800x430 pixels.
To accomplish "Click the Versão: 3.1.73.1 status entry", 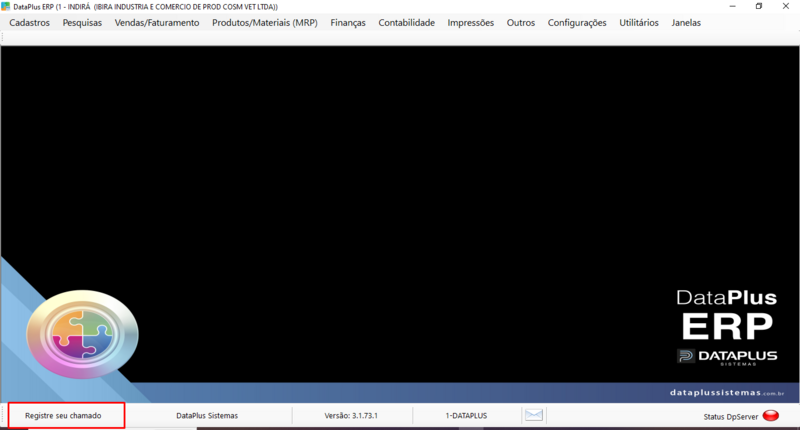I will coord(351,416).
